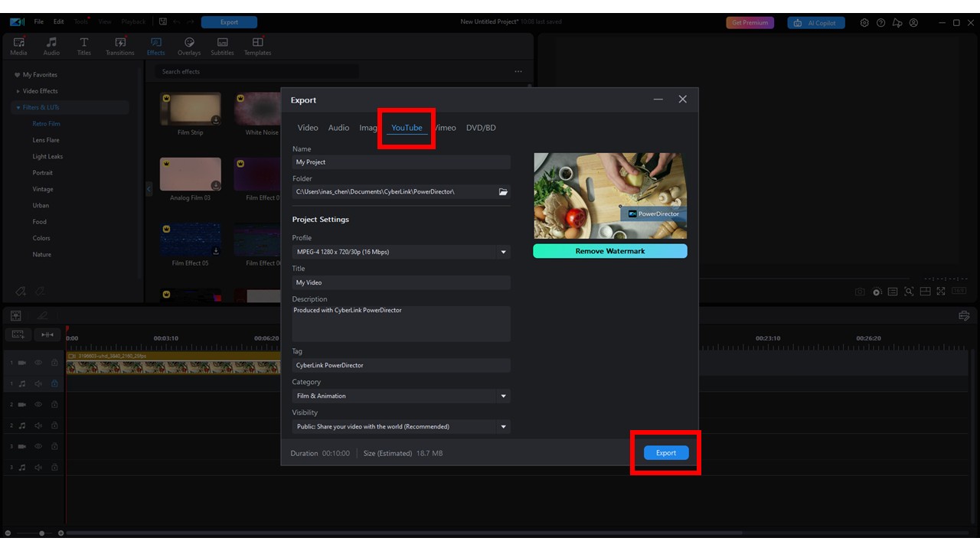Expand the Video Effects tree item
Image resolution: width=980 pixels, height=551 pixels.
pos(18,91)
